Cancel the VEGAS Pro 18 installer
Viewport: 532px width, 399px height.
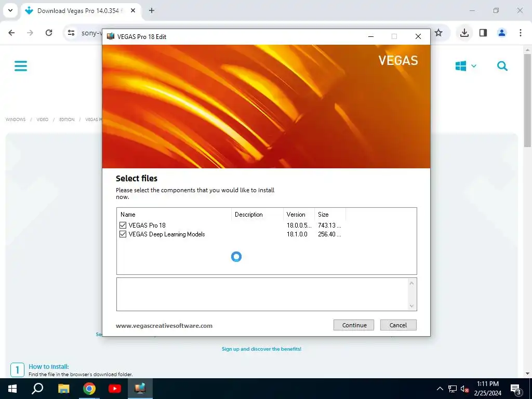pyautogui.click(x=398, y=325)
